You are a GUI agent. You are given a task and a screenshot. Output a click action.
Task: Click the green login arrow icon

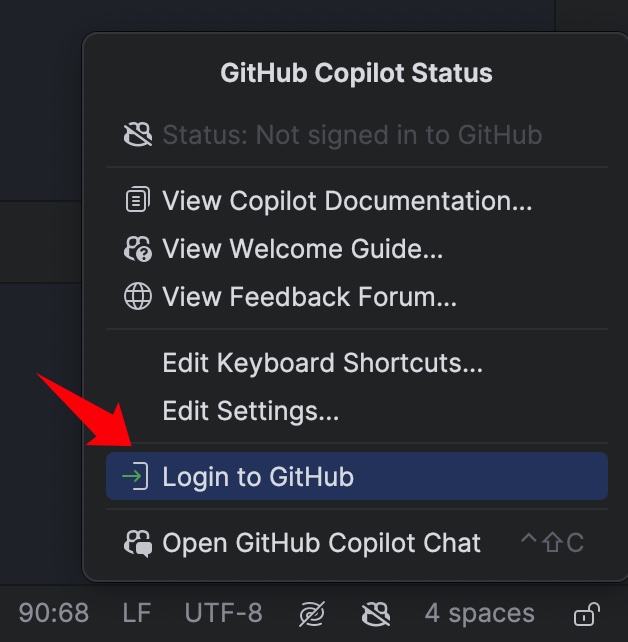click(x=135, y=476)
